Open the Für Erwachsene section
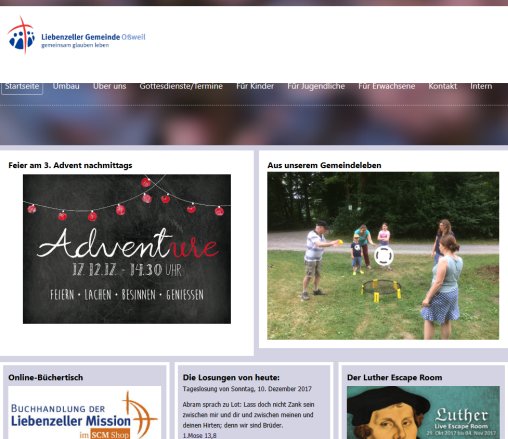508x439 pixels. pos(387,86)
